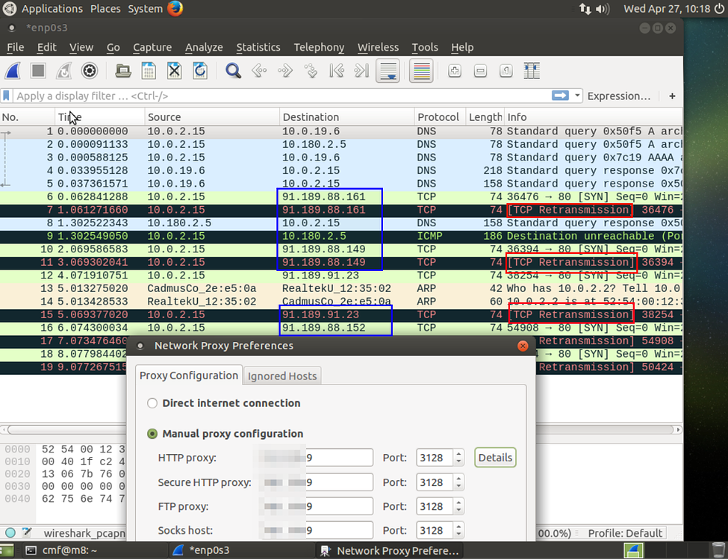Click the display filter input field
The width and height of the screenshot is (728, 560).
281,96
